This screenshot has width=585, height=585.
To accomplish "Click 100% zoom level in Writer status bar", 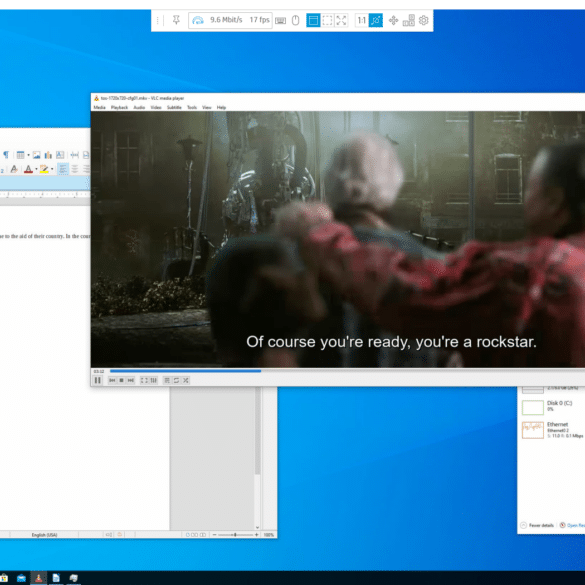I will (269, 535).
